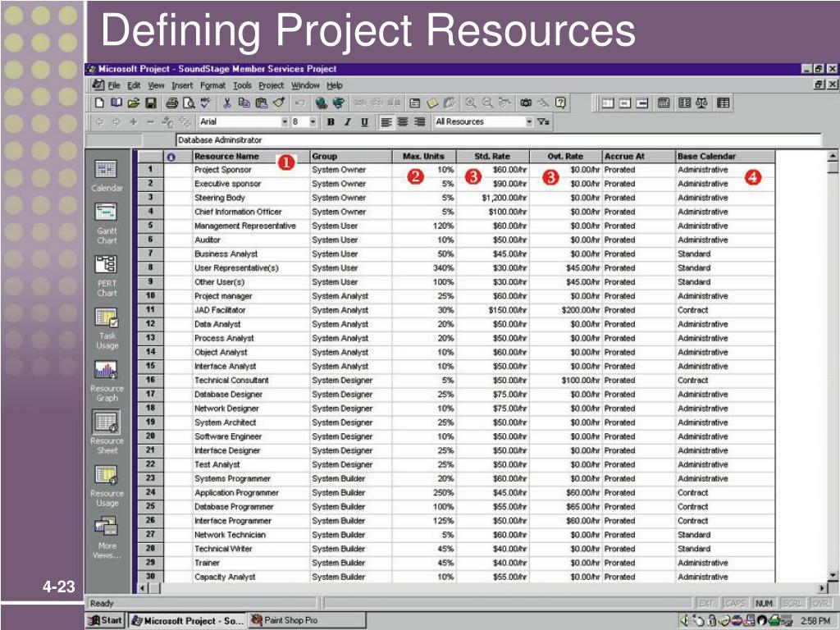Toggle AutoFilter funnel button

pyautogui.click(x=543, y=122)
